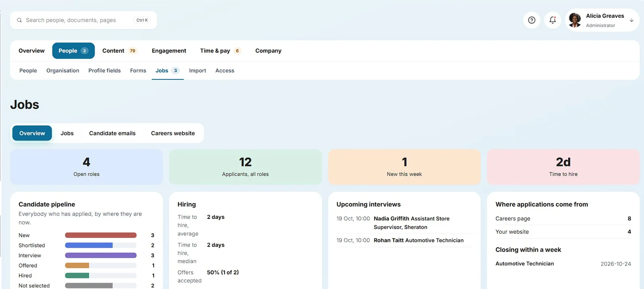644x289 pixels.
Task: Click the Careers page source row
Action: tap(563, 218)
